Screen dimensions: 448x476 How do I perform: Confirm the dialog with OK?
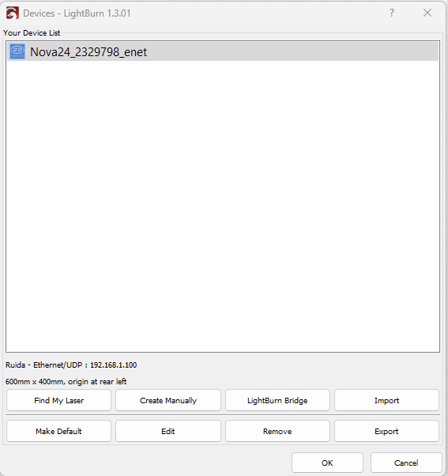click(x=327, y=463)
